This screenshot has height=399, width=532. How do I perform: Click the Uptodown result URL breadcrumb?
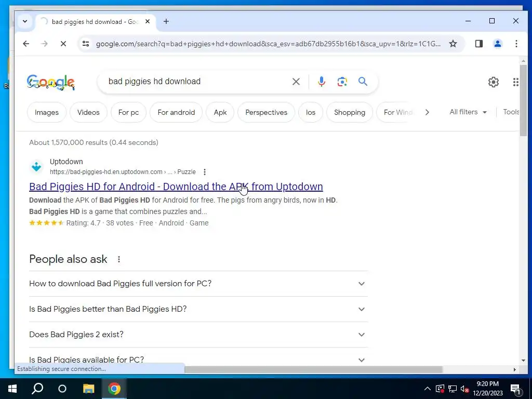pos(123,172)
